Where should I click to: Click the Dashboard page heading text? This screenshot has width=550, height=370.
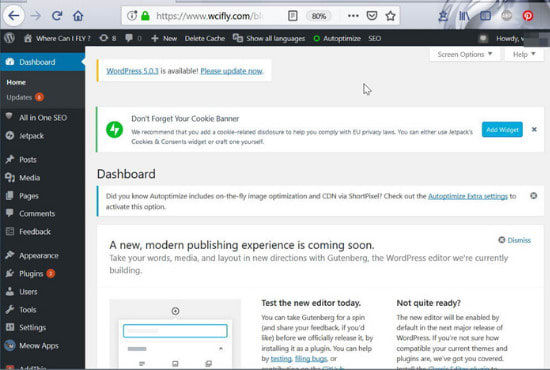[x=126, y=174]
